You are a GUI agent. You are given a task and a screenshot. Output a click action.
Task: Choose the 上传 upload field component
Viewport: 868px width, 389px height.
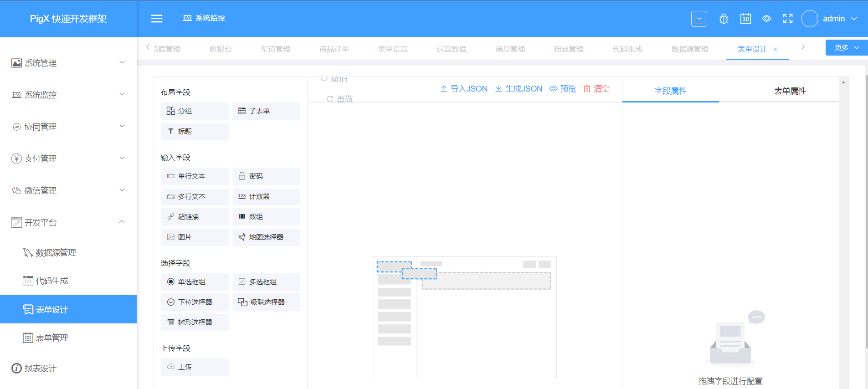195,367
